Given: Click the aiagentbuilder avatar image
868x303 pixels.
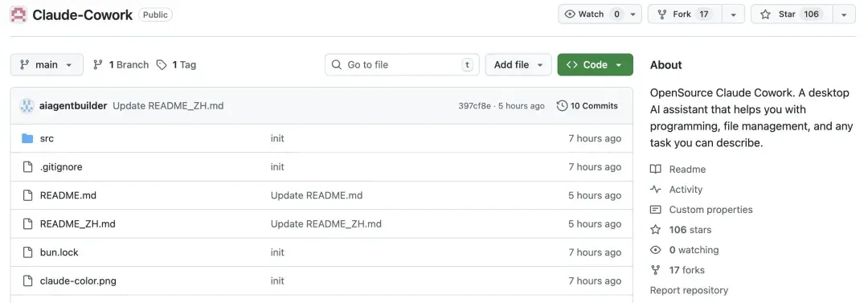Looking at the screenshot, I should (x=27, y=106).
